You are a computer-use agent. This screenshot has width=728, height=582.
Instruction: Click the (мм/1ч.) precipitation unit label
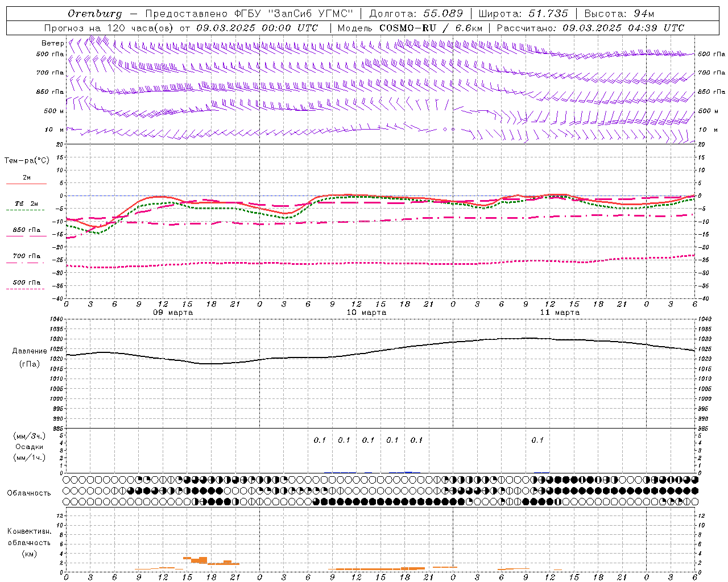[x=30, y=458]
